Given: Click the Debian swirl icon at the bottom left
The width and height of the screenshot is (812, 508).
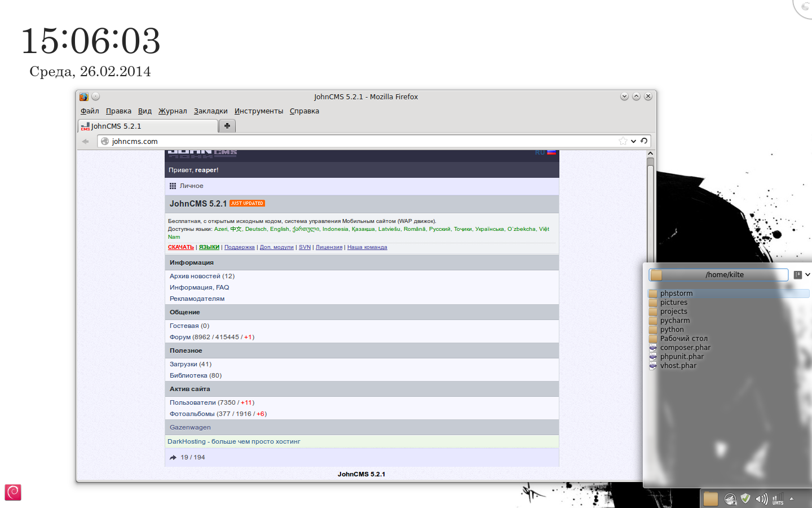Looking at the screenshot, I should (x=13, y=492).
